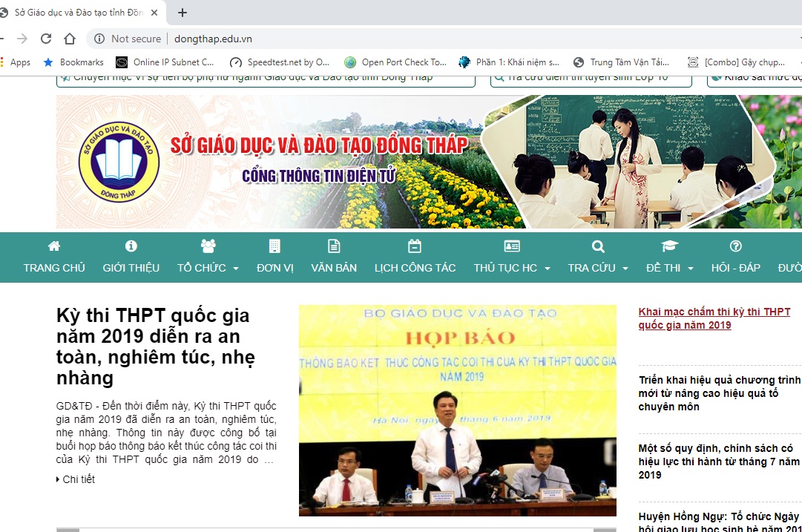The width and height of the screenshot is (802, 532).
Task: Click the calendar icon above LỊCH CÔNG TÁC
Action: [415, 246]
